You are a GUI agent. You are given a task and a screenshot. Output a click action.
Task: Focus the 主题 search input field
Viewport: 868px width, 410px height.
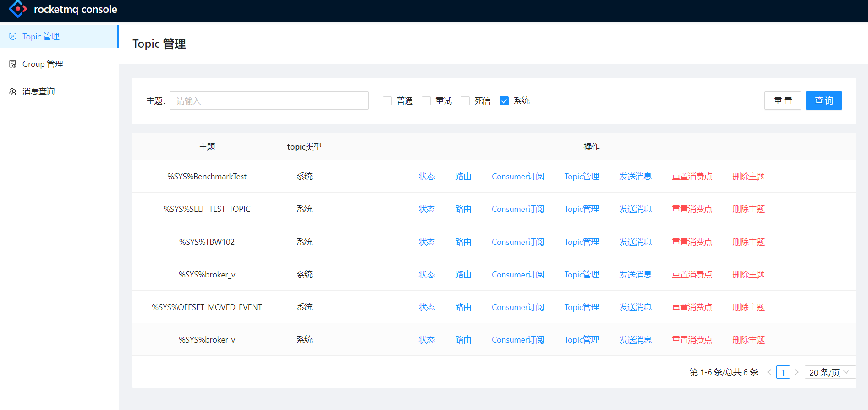pyautogui.click(x=269, y=100)
